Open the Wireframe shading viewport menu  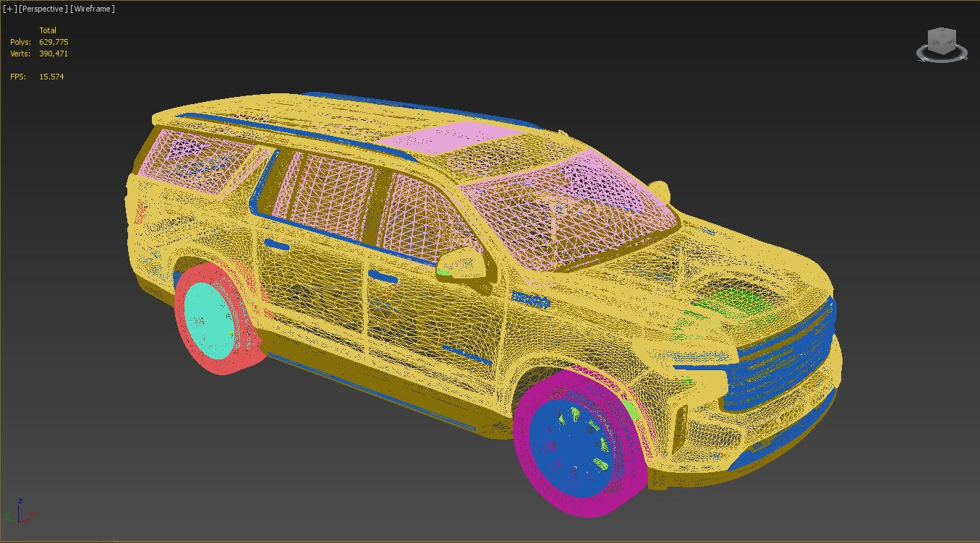pyautogui.click(x=93, y=9)
